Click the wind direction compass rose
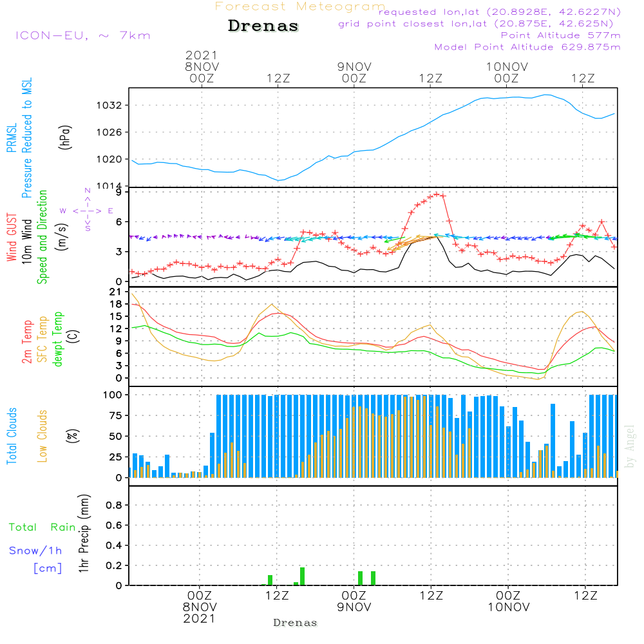The width and height of the screenshot is (644, 644). point(87,210)
